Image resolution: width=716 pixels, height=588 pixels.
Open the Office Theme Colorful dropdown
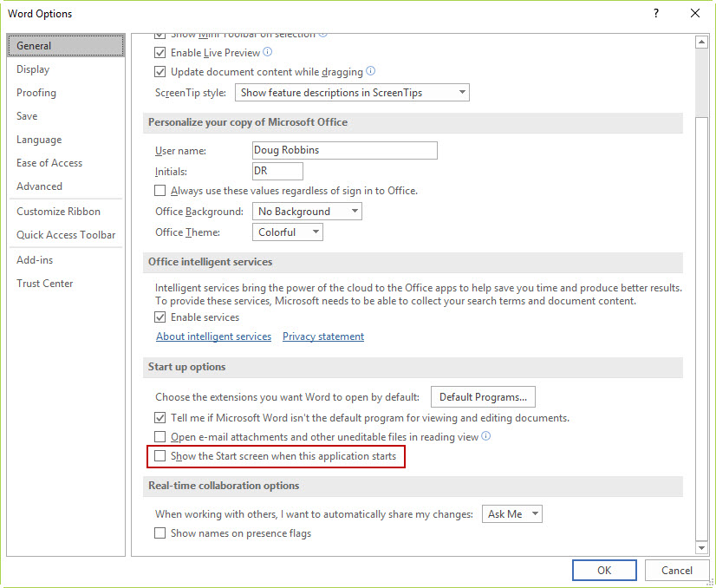point(288,232)
